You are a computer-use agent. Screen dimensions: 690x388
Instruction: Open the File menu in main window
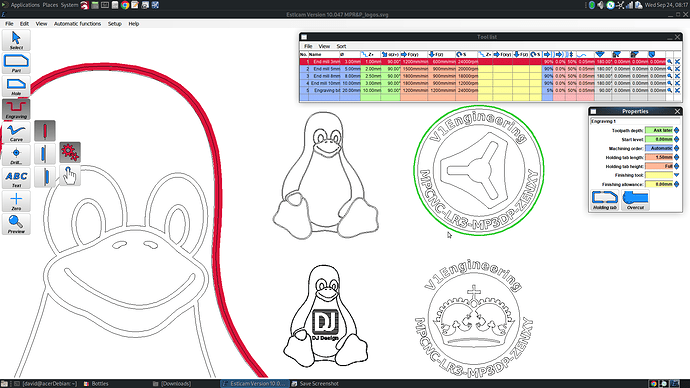pyautogui.click(x=9, y=24)
